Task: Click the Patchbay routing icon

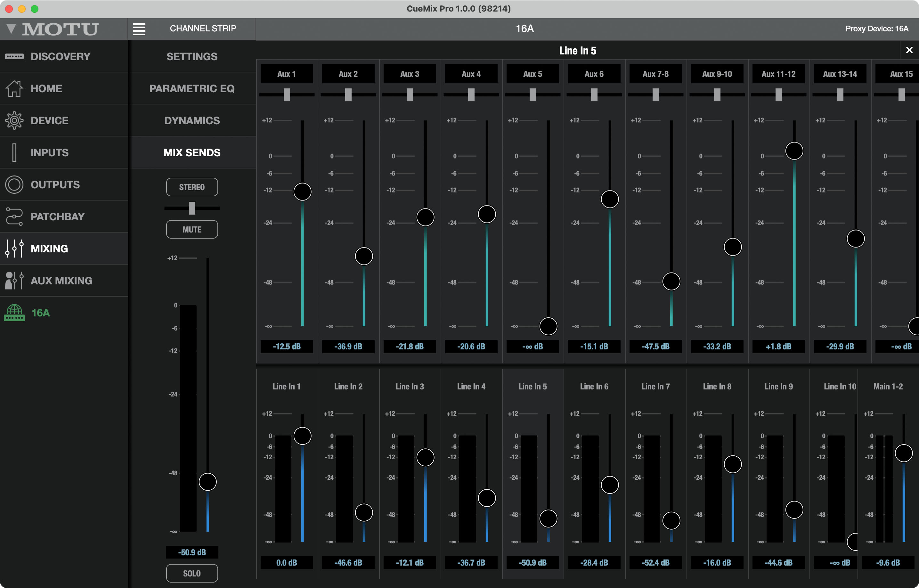Action: click(14, 216)
